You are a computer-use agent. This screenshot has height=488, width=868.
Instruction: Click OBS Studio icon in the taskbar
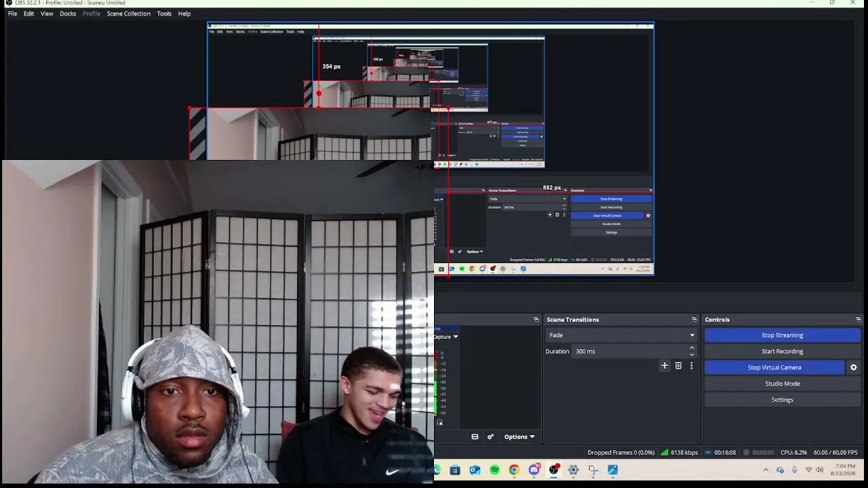(554, 470)
